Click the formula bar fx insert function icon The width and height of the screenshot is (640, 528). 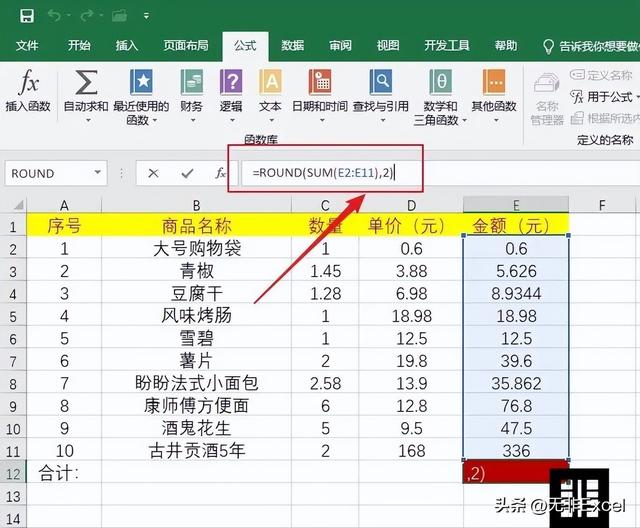[x=220, y=173]
